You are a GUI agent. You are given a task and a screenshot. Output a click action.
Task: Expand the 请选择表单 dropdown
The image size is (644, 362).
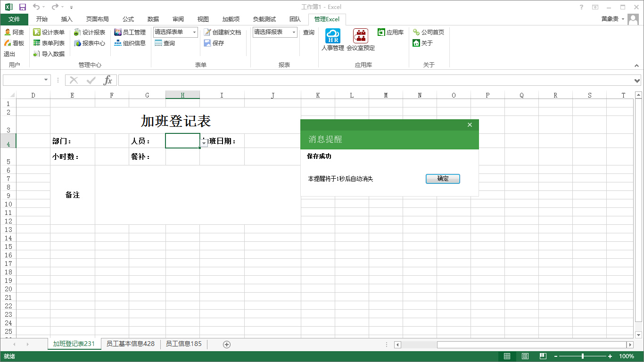[x=194, y=33]
